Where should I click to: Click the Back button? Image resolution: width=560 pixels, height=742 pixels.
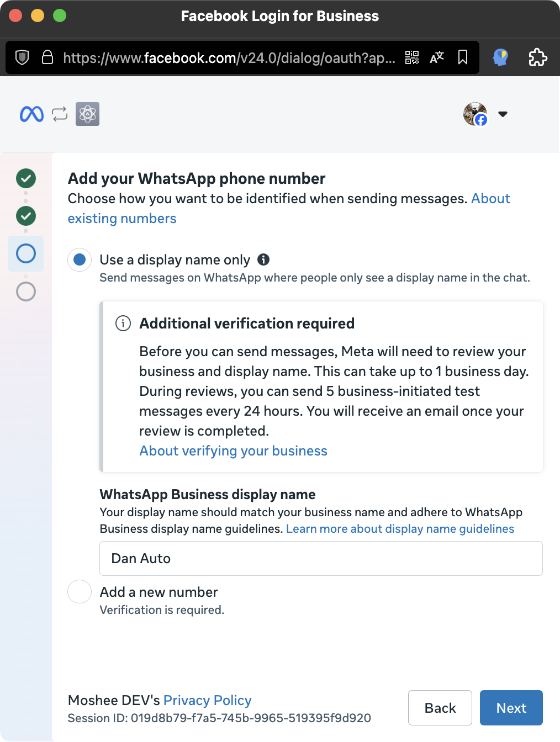pyautogui.click(x=440, y=708)
